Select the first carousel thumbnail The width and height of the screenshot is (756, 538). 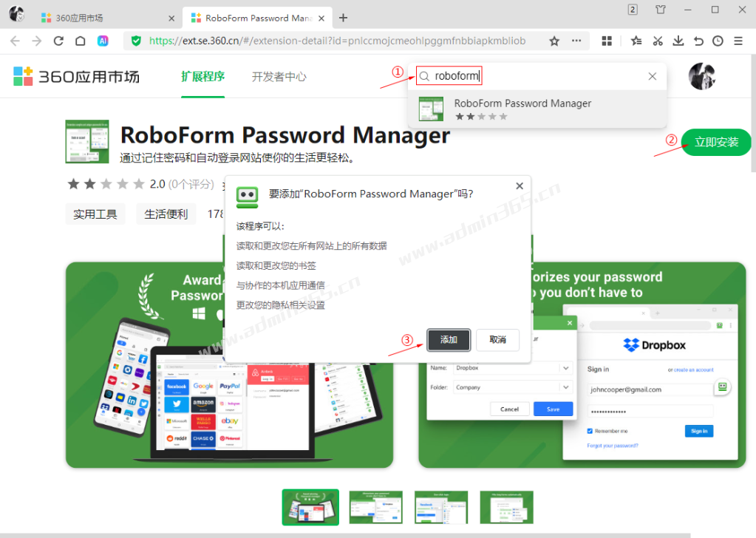click(310, 507)
